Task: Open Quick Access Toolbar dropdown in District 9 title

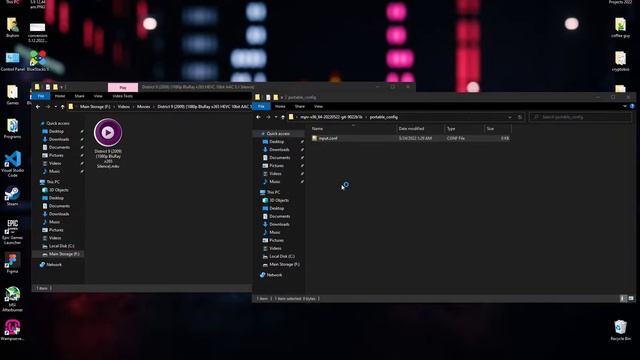Action: coord(62,87)
